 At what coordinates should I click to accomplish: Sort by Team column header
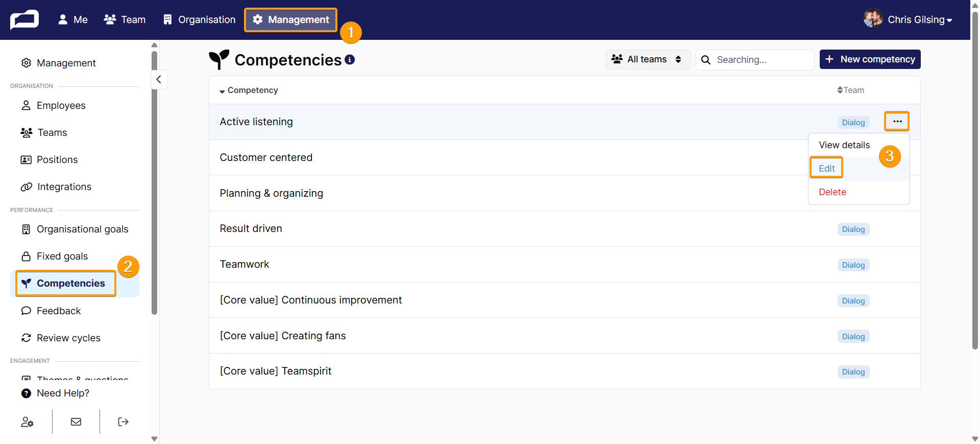[850, 90]
